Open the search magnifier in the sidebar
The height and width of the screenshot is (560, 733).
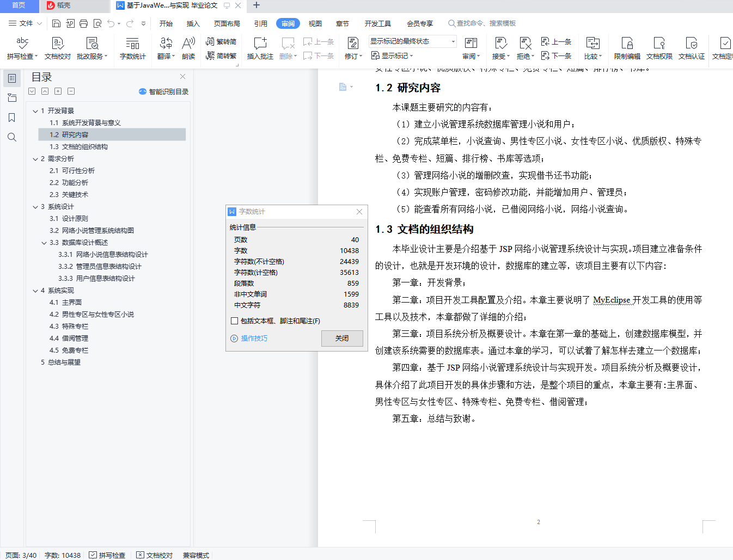[12, 137]
